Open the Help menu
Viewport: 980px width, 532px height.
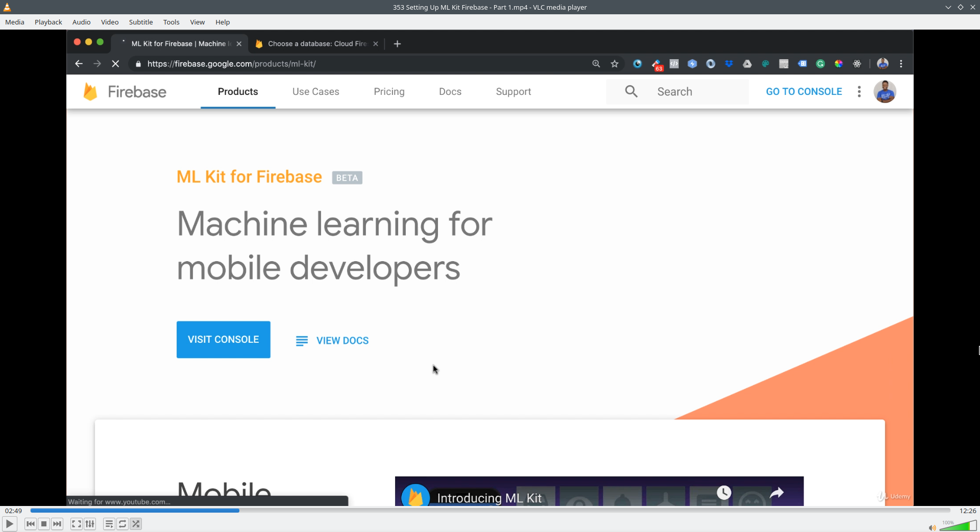(x=223, y=22)
